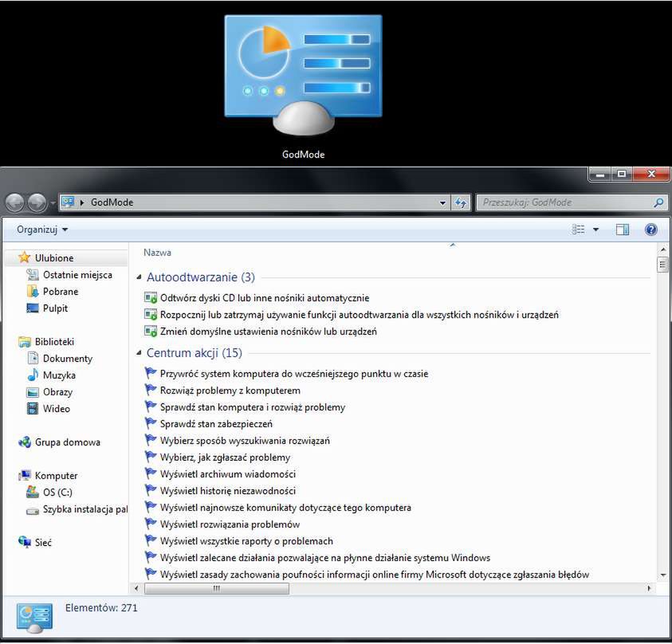The height and width of the screenshot is (644, 672).
Task: Open Szybka instalacja pal drive
Action: (77, 509)
